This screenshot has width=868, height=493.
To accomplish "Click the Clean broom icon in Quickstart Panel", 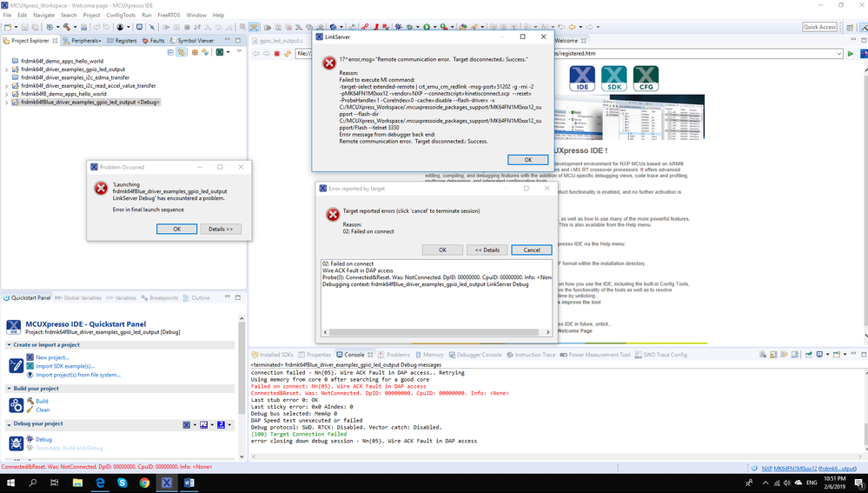I will pos(30,410).
